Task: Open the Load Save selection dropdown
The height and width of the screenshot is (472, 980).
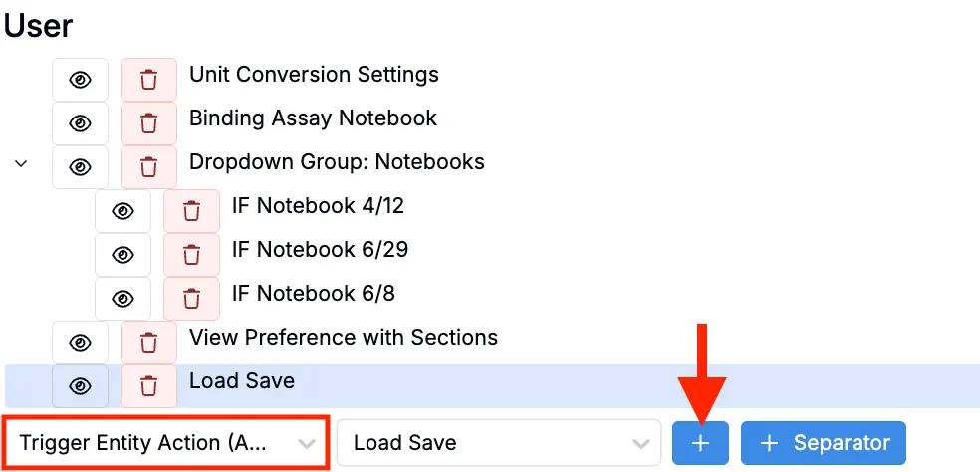Action: [x=499, y=443]
